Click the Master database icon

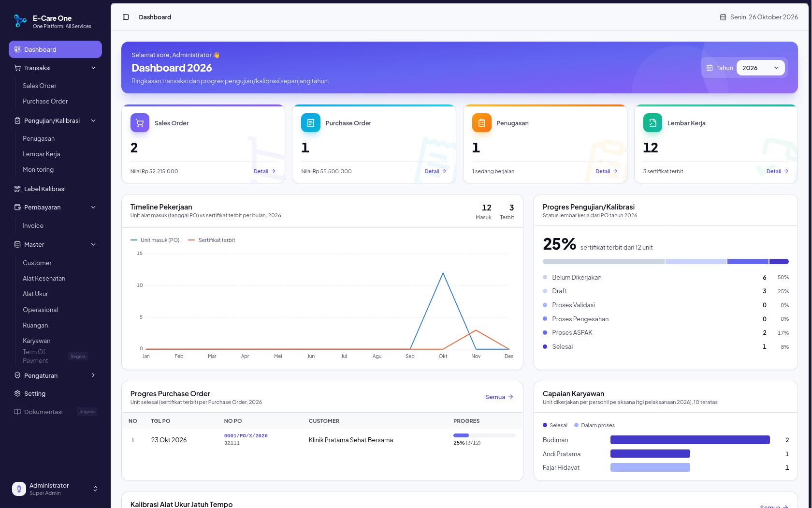[17, 244]
